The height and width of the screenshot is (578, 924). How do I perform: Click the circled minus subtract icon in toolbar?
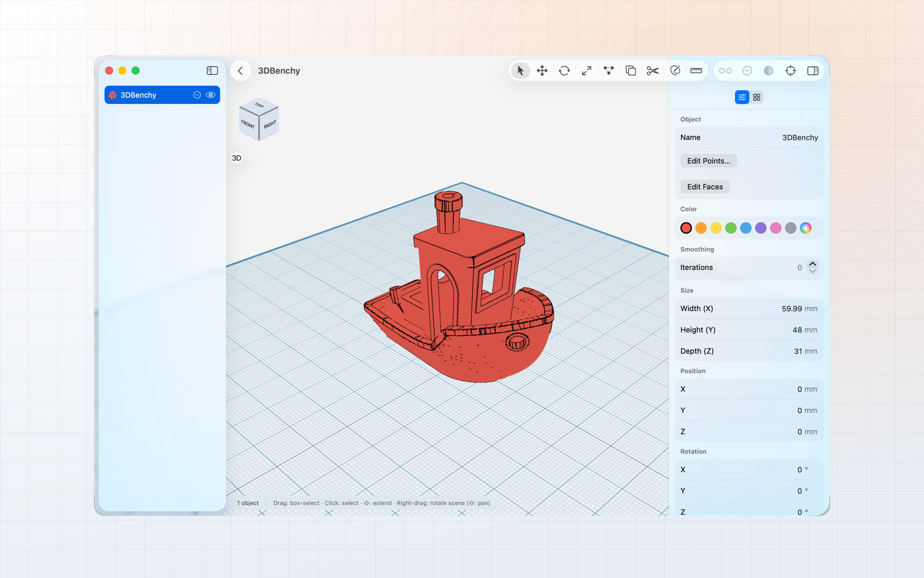click(747, 71)
